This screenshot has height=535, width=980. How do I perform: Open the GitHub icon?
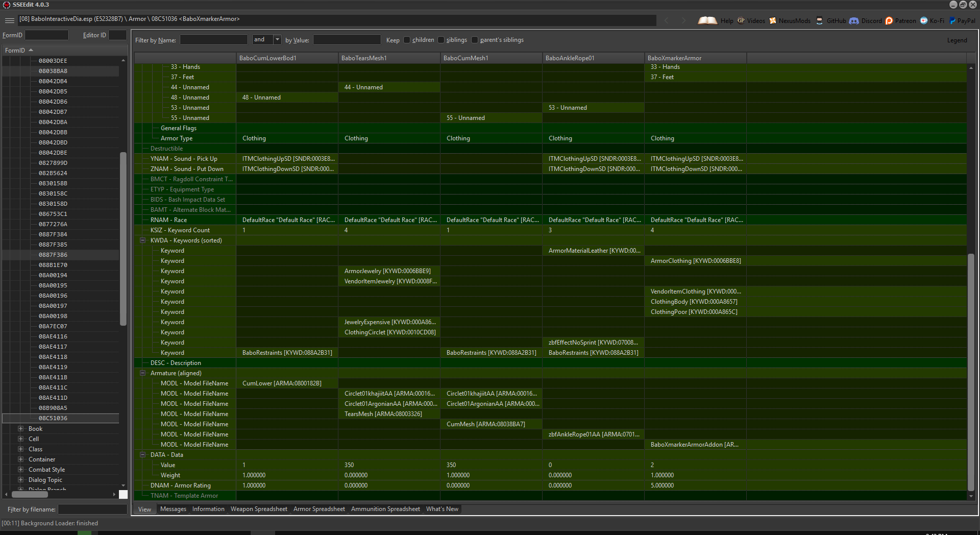(820, 20)
